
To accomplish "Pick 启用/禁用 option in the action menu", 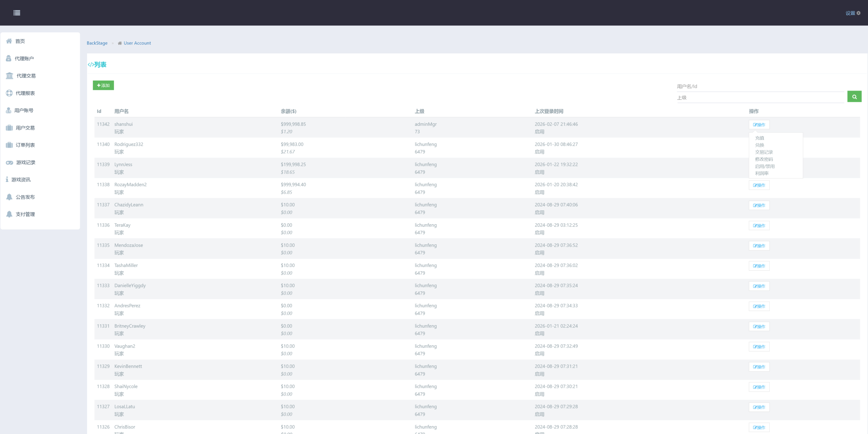I will [x=765, y=166].
